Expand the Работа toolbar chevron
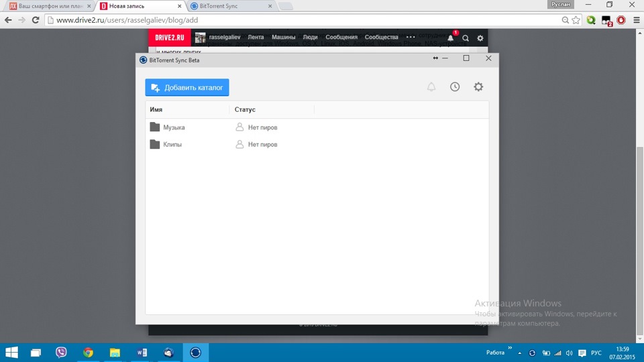 coord(510,348)
